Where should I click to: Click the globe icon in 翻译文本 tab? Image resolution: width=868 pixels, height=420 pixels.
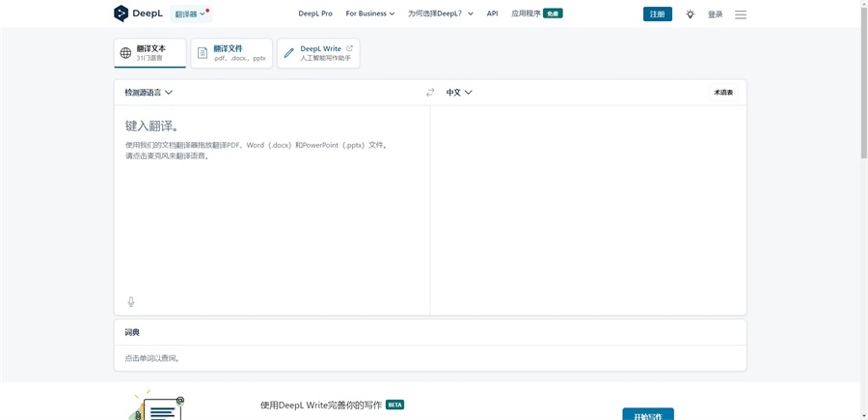(x=125, y=53)
